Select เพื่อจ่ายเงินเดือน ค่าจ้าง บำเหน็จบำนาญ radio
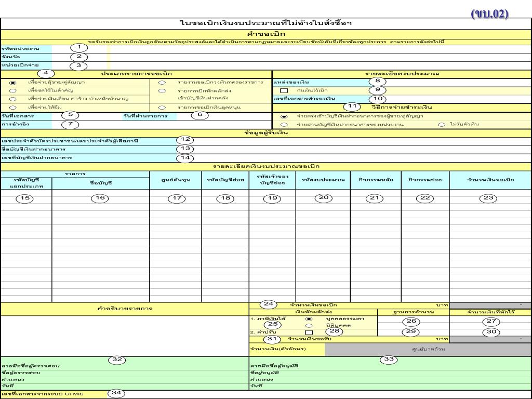The width and height of the screenshot is (532, 399). [13, 99]
